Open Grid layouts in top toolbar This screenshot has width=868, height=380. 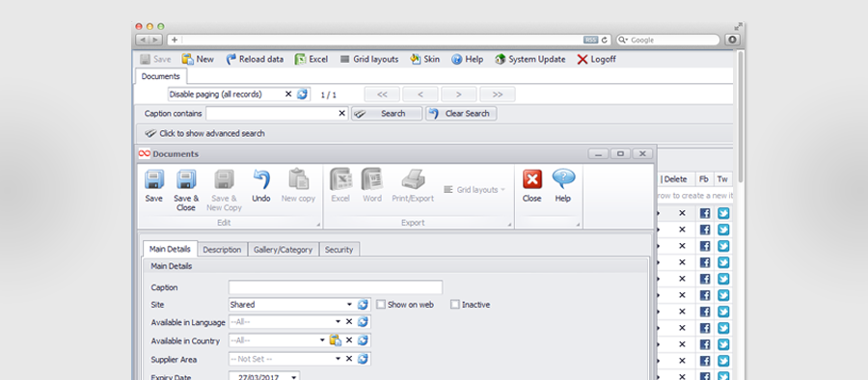(368, 59)
